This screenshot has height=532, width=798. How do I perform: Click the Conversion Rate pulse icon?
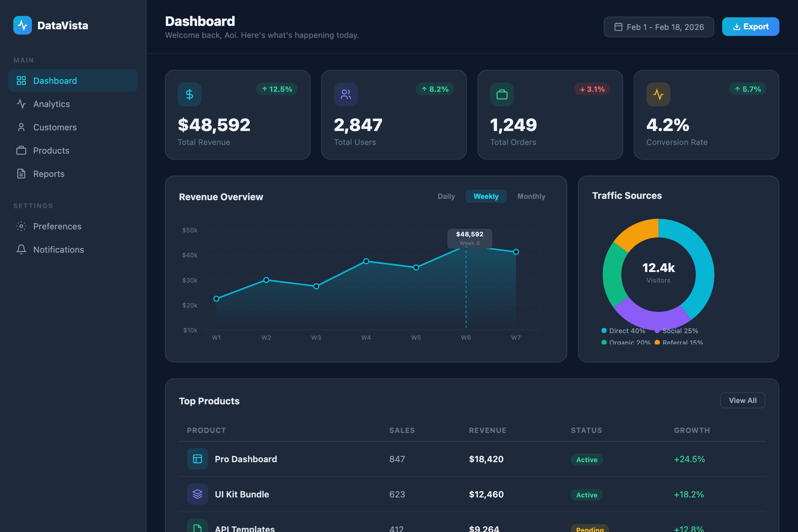658,94
